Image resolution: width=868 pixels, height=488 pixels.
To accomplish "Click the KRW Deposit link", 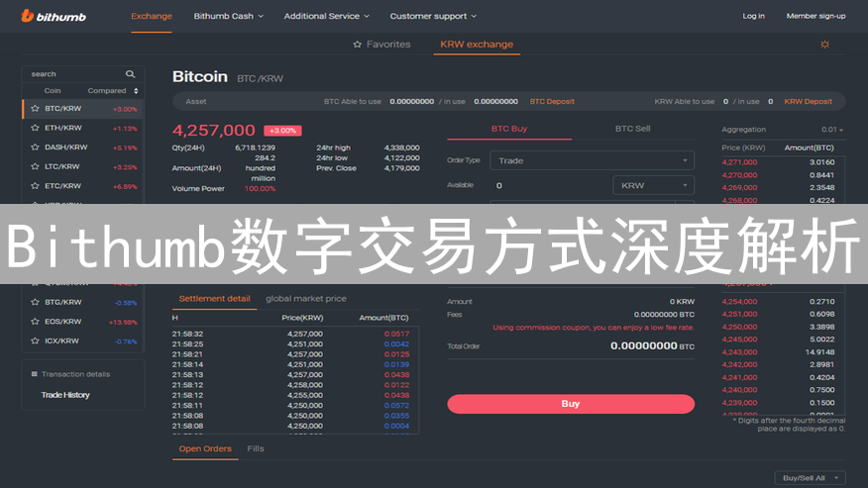I will (809, 101).
